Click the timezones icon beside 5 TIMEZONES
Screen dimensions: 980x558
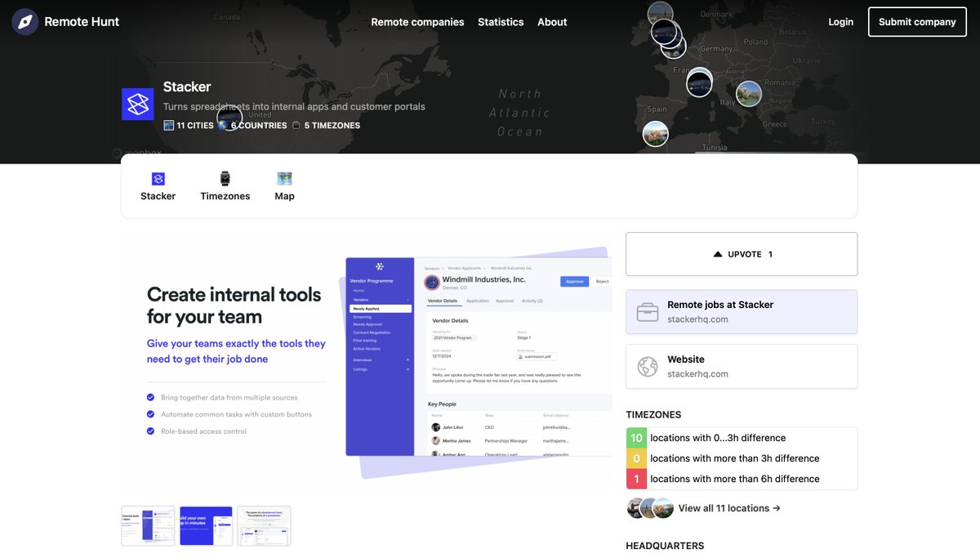pos(296,126)
